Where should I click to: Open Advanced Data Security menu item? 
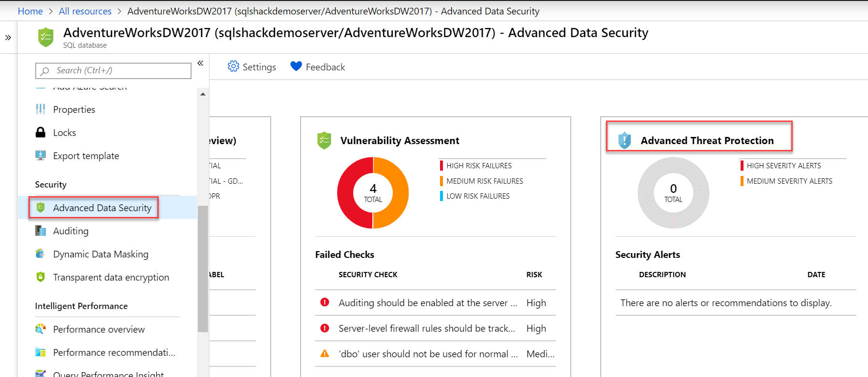click(x=102, y=208)
